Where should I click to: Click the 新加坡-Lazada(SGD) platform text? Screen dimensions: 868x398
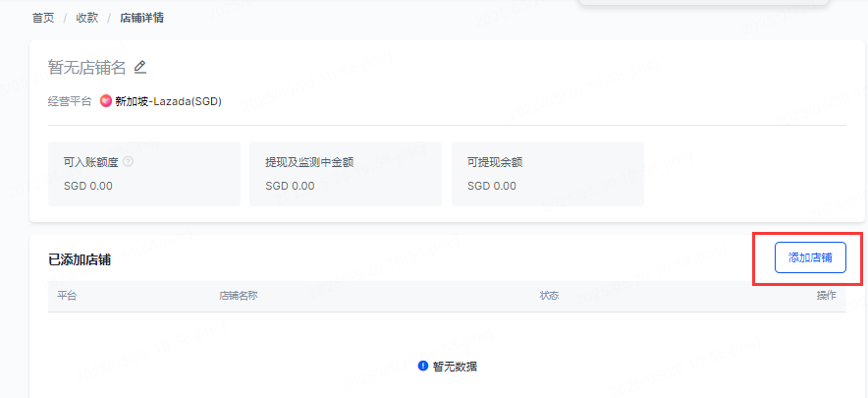click(168, 100)
